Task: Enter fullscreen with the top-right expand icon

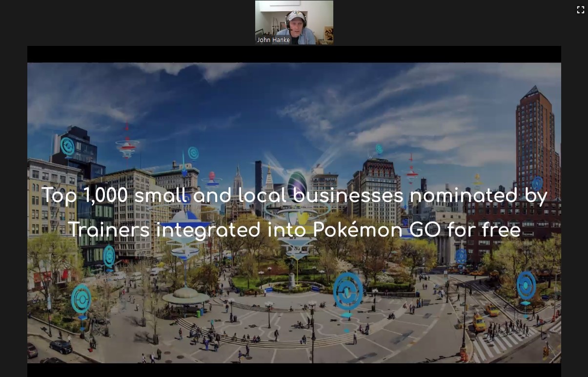Action: pyautogui.click(x=580, y=10)
